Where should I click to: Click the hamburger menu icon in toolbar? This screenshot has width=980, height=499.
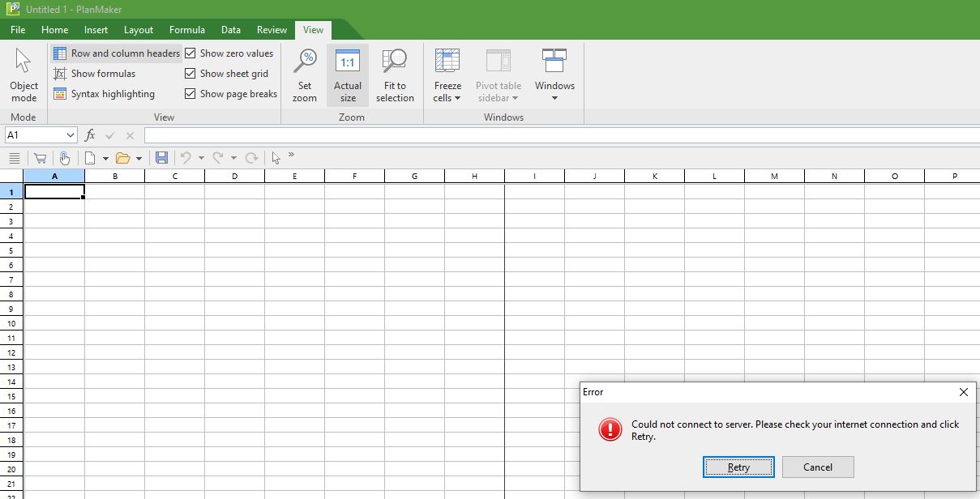tap(14, 158)
